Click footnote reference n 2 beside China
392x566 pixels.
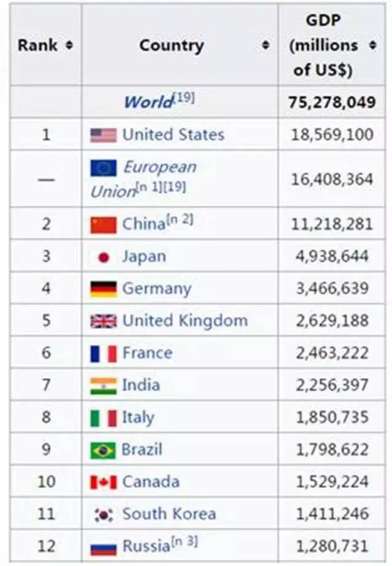click(179, 220)
